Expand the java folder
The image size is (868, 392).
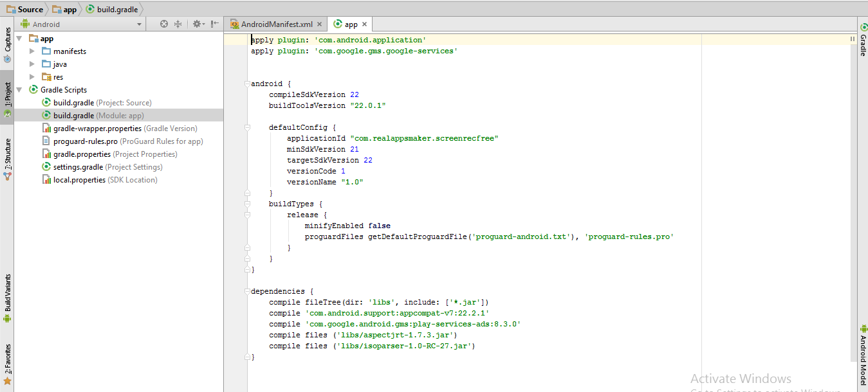[x=32, y=64]
